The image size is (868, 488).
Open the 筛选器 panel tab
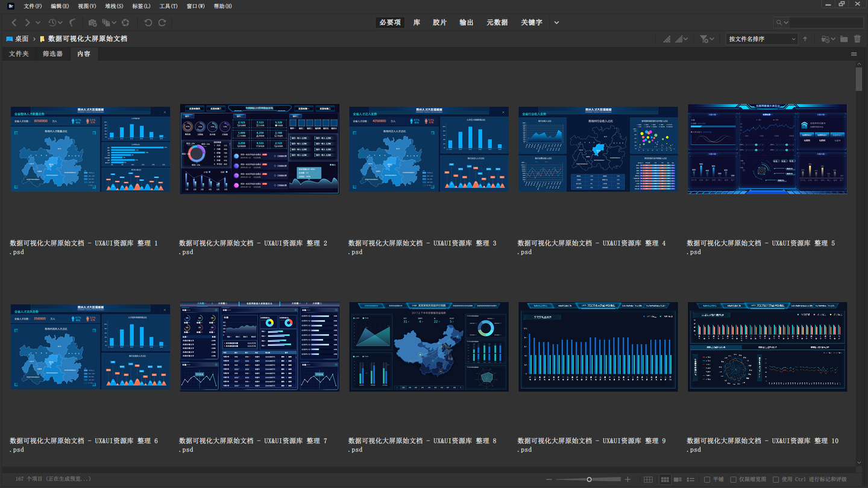tap(52, 54)
